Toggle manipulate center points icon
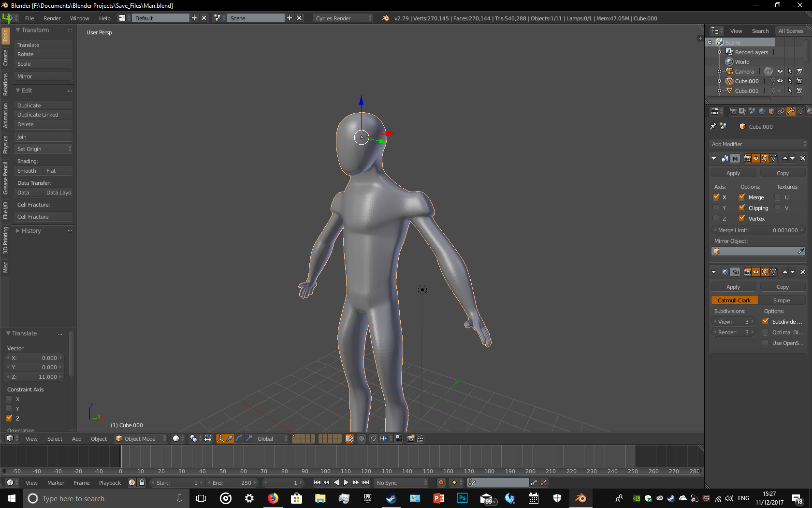Image resolution: width=812 pixels, height=508 pixels. [x=208, y=438]
